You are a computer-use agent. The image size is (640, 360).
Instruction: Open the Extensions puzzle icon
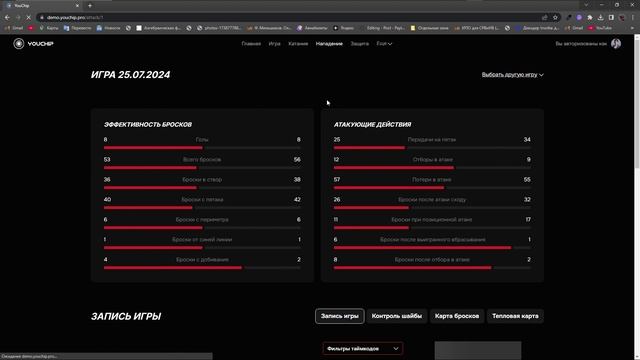tap(590, 18)
